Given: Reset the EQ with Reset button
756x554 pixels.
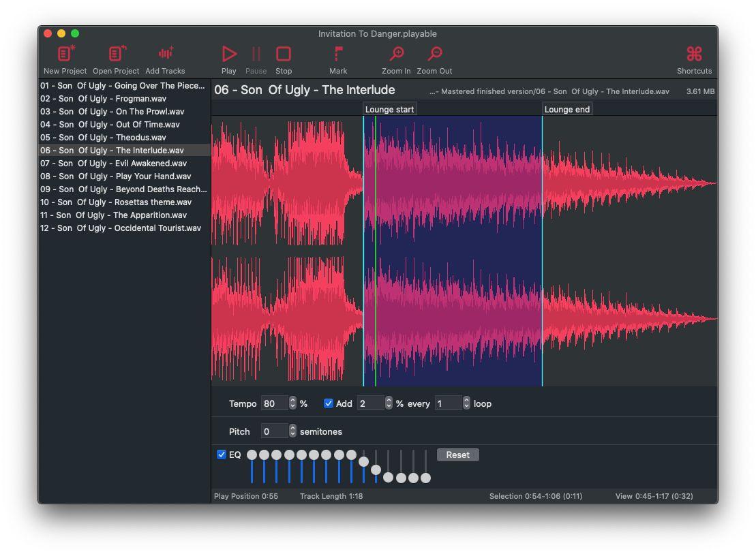Looking at the screenshot, I should coord(457,455).
